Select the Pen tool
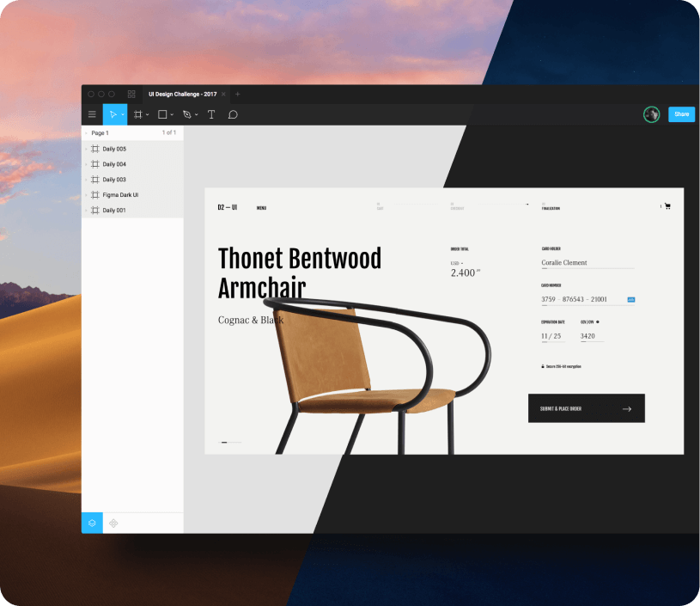The width and height of the screenshot is (700, 606). (186, 114)
